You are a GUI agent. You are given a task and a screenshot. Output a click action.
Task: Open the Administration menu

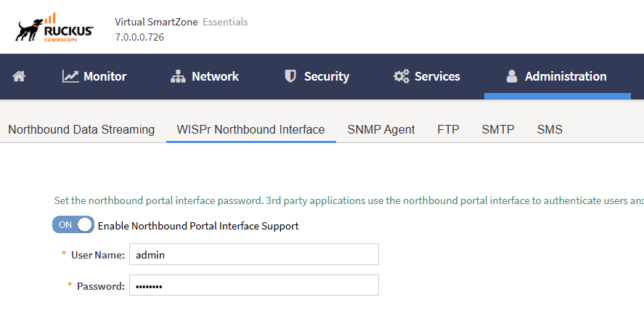557,76
